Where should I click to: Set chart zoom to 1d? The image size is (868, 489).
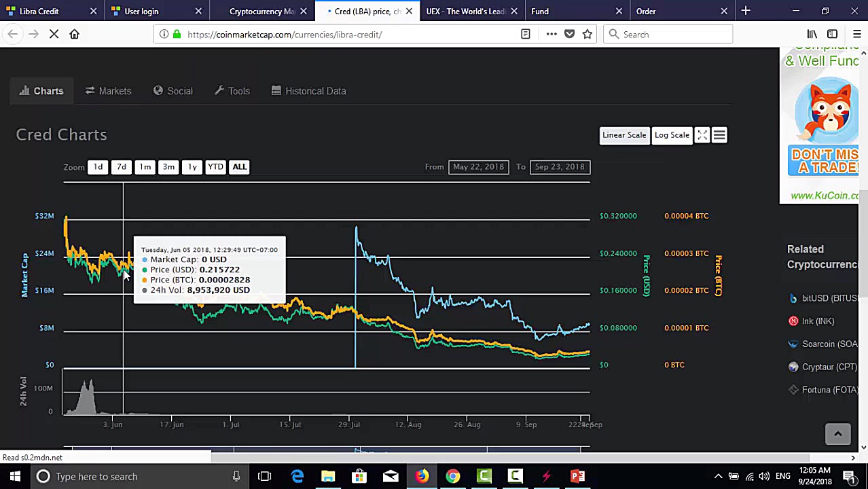[98, 167]
